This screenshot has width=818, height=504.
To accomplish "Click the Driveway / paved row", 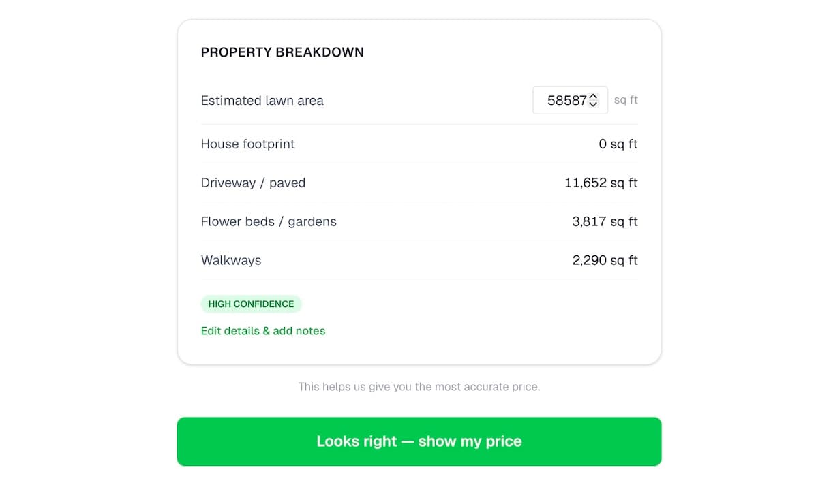I will 419,183.
